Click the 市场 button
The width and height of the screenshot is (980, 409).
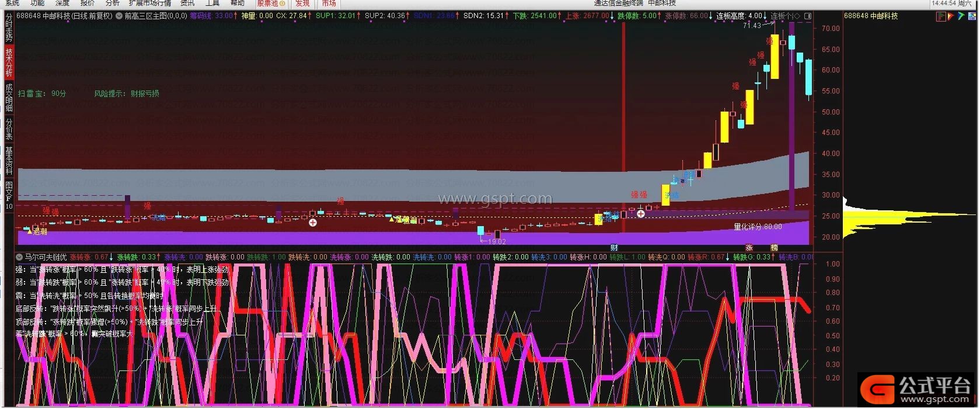pos(329,3)
